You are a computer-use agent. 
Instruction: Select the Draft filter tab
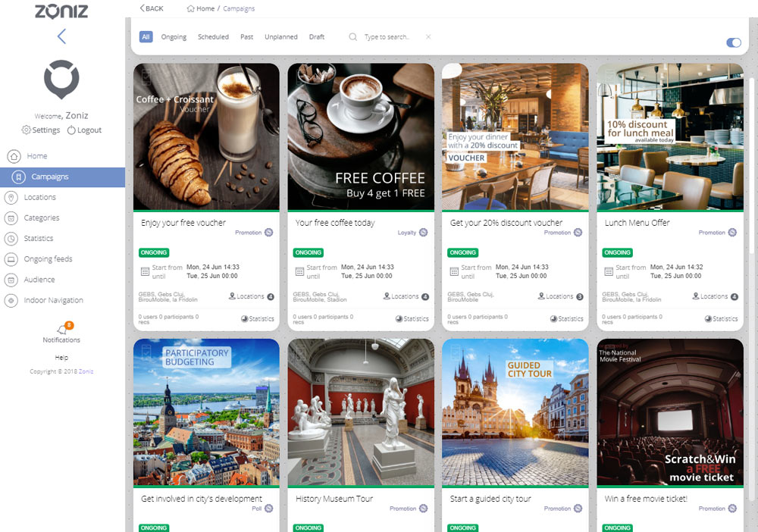click(x=317, y=36)
